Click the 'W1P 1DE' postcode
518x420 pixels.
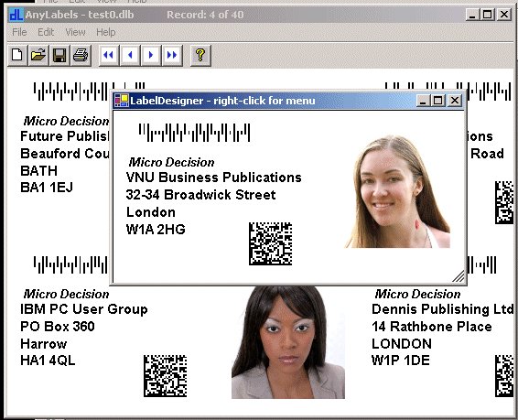400,361
